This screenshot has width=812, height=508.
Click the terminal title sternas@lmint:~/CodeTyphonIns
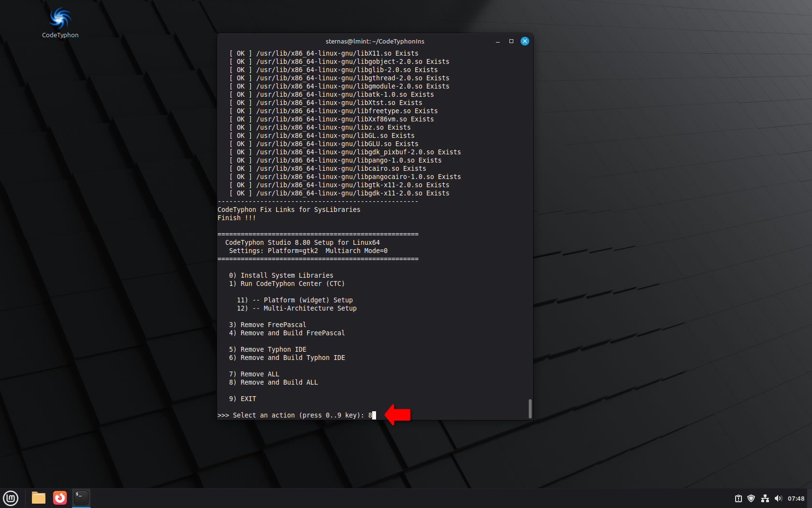click(x=375, y=41)
